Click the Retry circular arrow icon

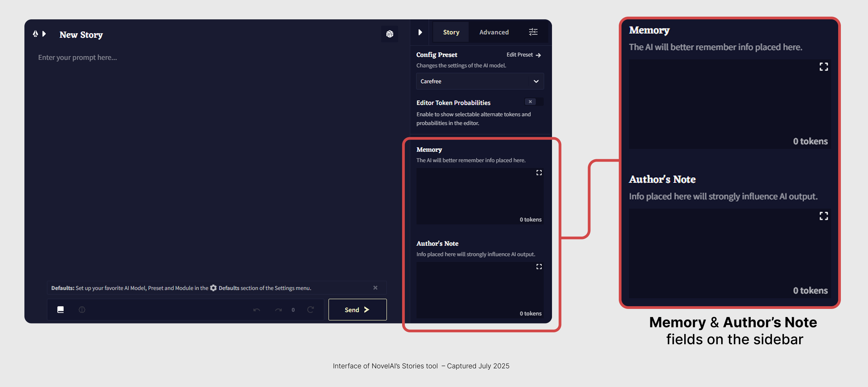(310, 309)
